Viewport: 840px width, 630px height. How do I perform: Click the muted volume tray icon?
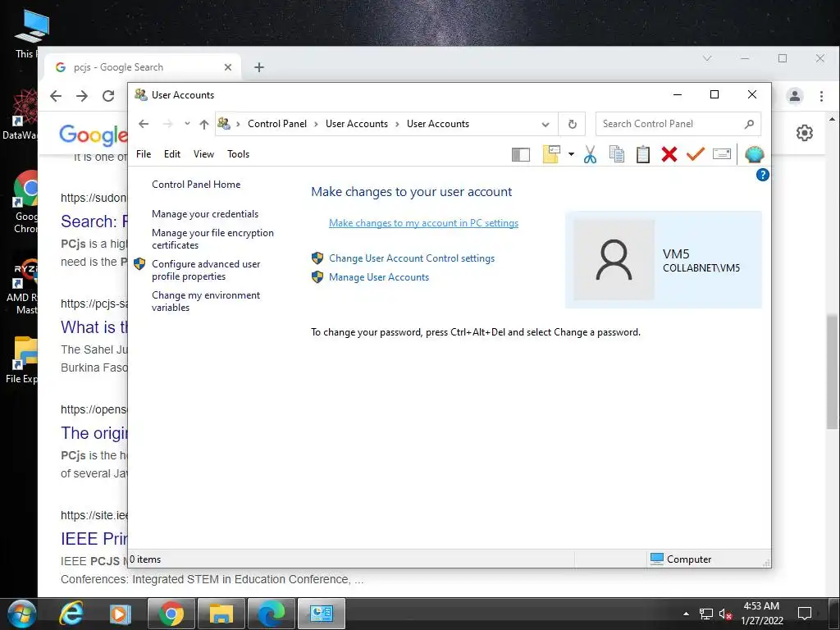[725, 614]
